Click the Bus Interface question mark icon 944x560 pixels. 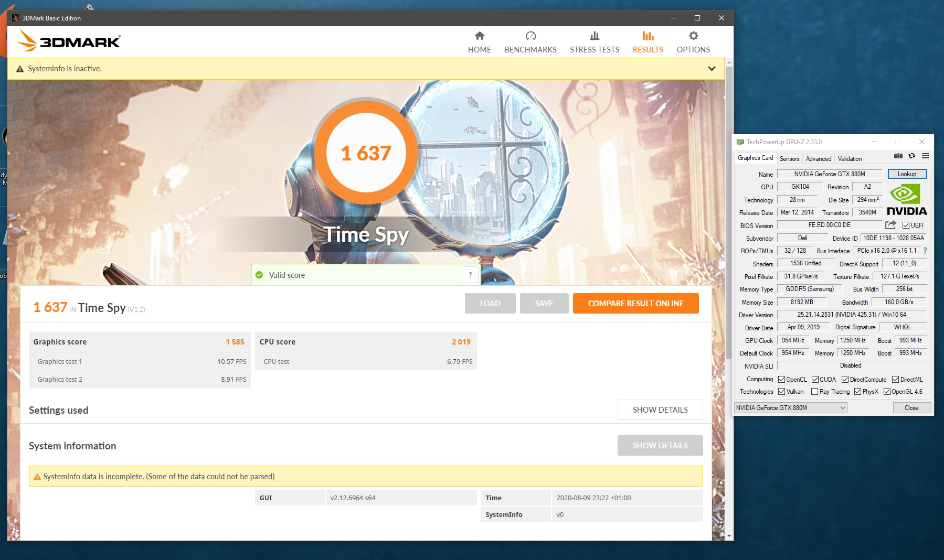(925, 251)
